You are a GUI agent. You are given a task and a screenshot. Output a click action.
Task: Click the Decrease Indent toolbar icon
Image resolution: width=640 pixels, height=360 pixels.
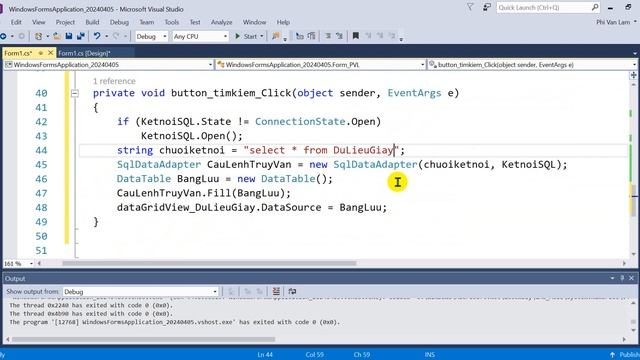[328, 36]
